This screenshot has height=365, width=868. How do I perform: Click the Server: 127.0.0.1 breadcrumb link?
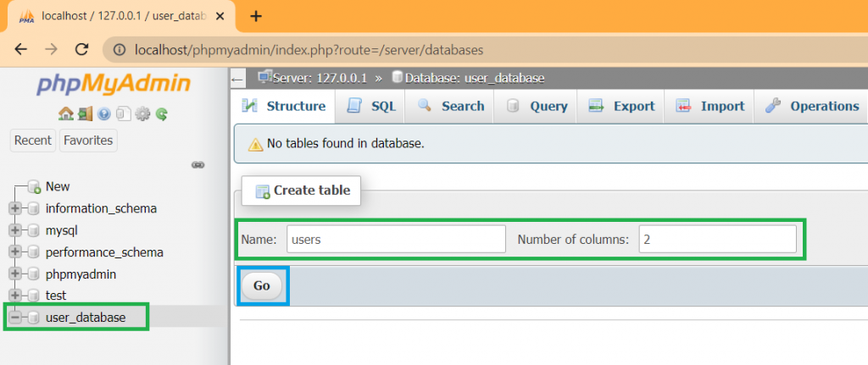point(320,78)
